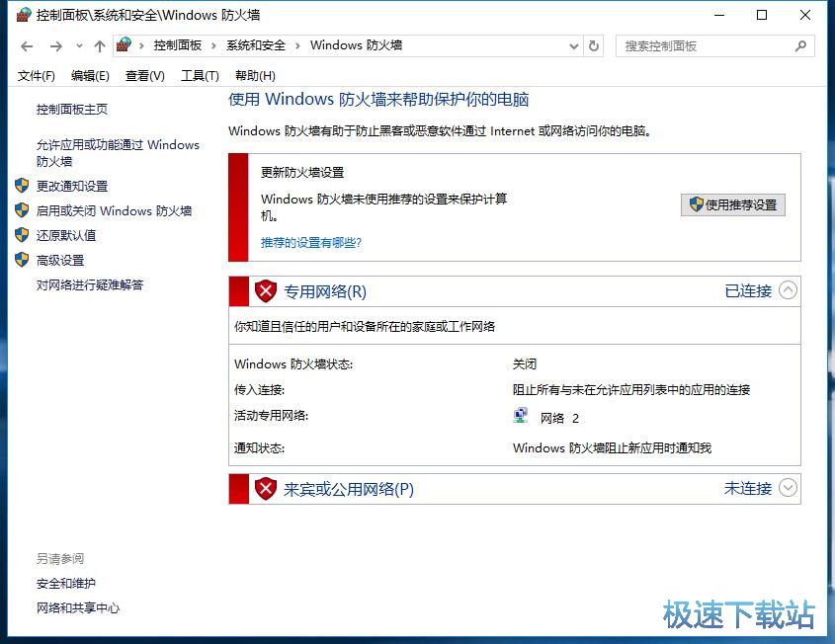Click the 已连接 status text
This screenshot has width=835, height=644.
point(748,291)
